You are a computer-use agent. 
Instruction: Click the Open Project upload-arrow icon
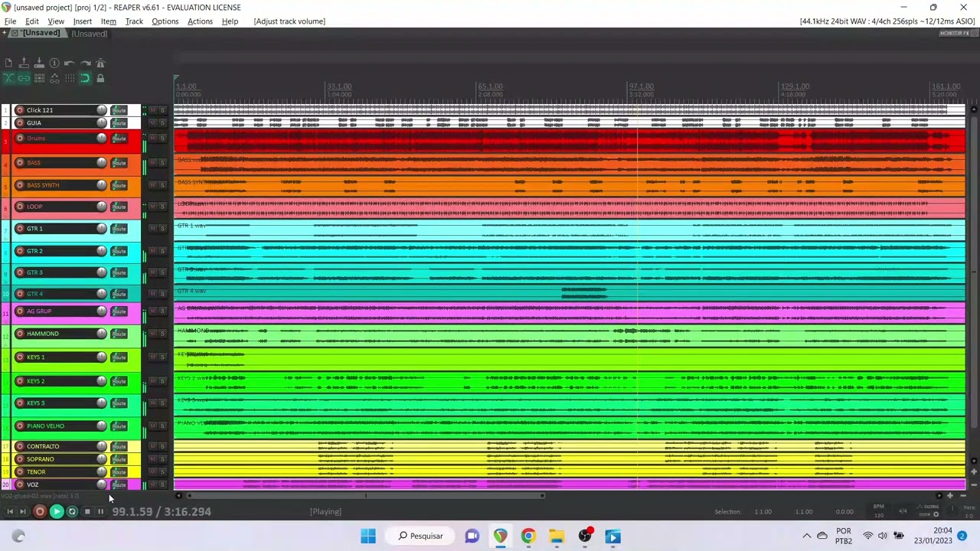point(24,64)
